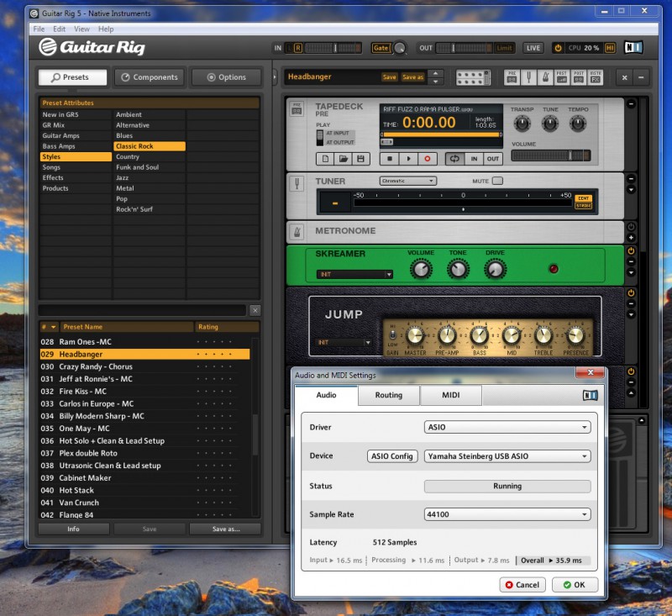Open the Device dropdown for Yamaha Steinberg USB ASIO
The width and height of the screenshot is (672, 616).
click(x=507, y=456)
